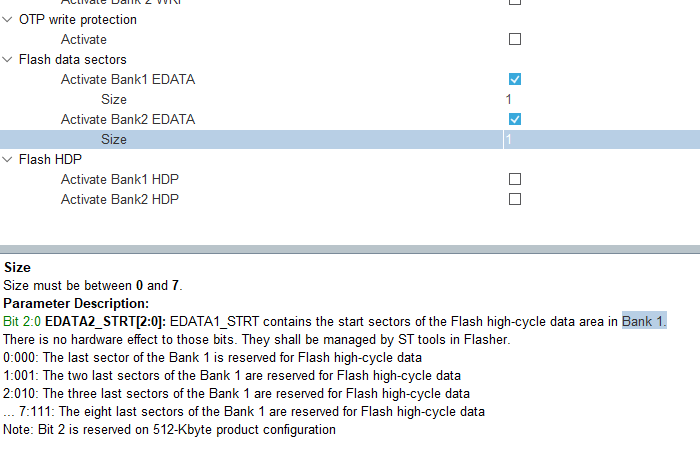Collapse the OTP write protection chevron

click(8, 20)
